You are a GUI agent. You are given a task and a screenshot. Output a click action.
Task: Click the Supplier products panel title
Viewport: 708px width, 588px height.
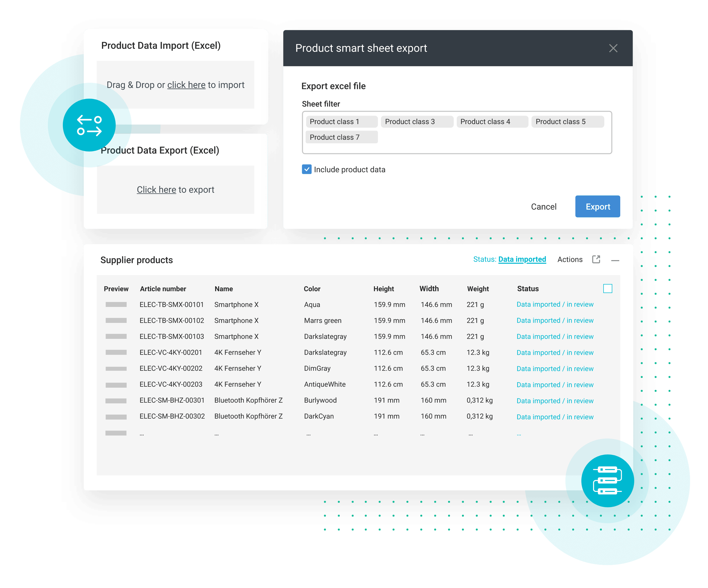(x=137, y=260)
